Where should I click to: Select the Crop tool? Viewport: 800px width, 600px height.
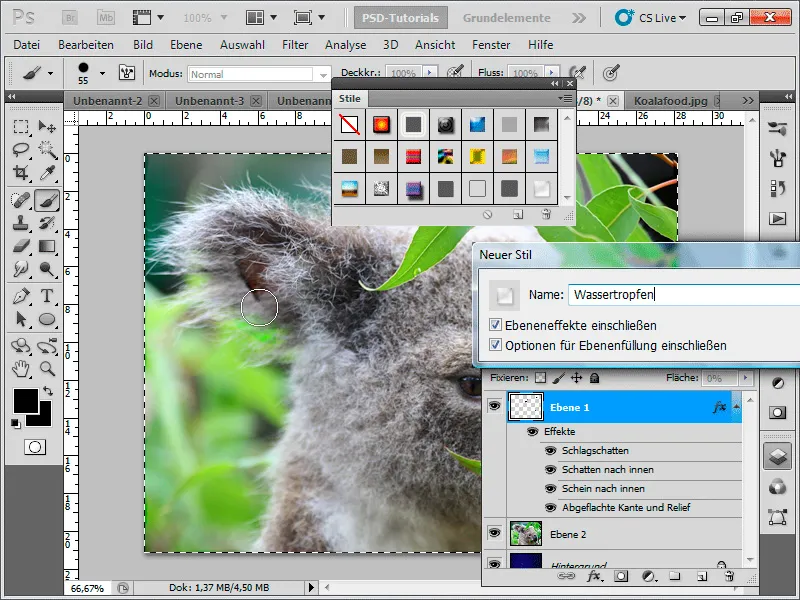click(x=21, y=173)
